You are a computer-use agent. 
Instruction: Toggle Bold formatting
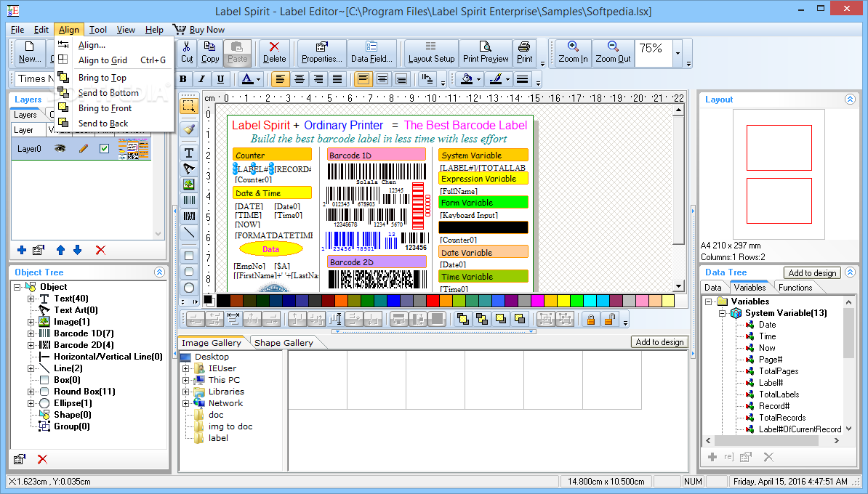click(x=182, y=79)
